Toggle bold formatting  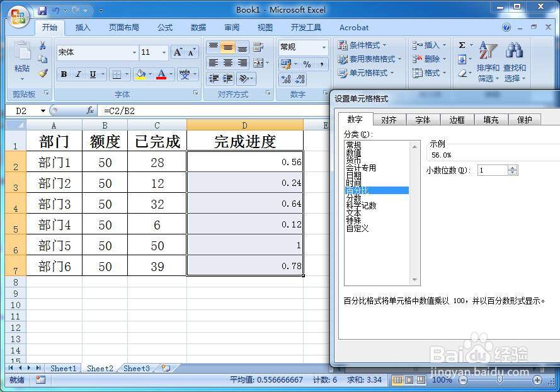click(63, 74)
